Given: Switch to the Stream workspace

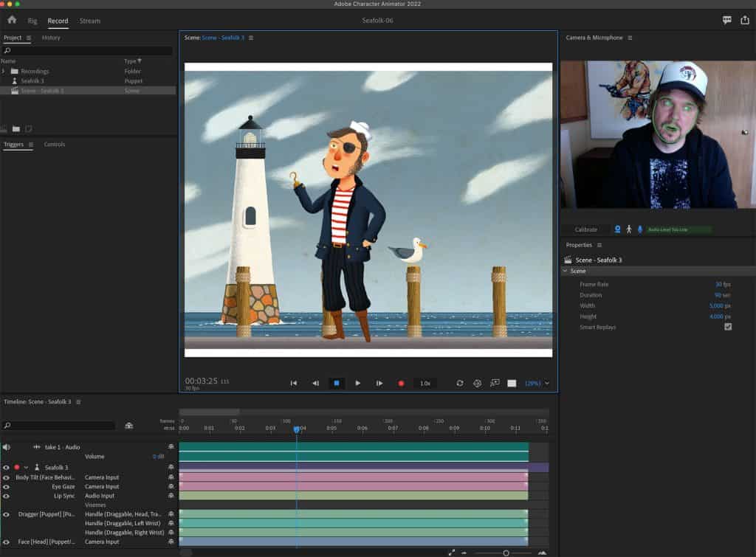Looking at the screenshot, I should (x=89, y=21).
